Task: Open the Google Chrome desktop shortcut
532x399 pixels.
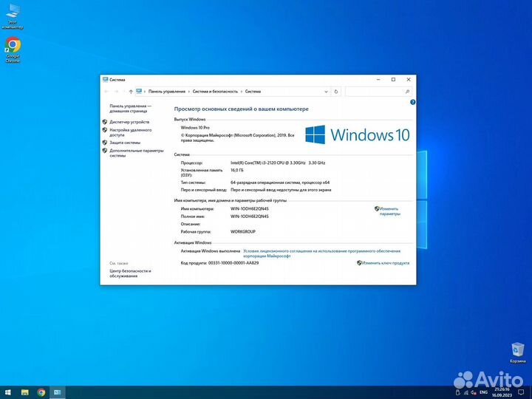Action: [x=13, y=50]
